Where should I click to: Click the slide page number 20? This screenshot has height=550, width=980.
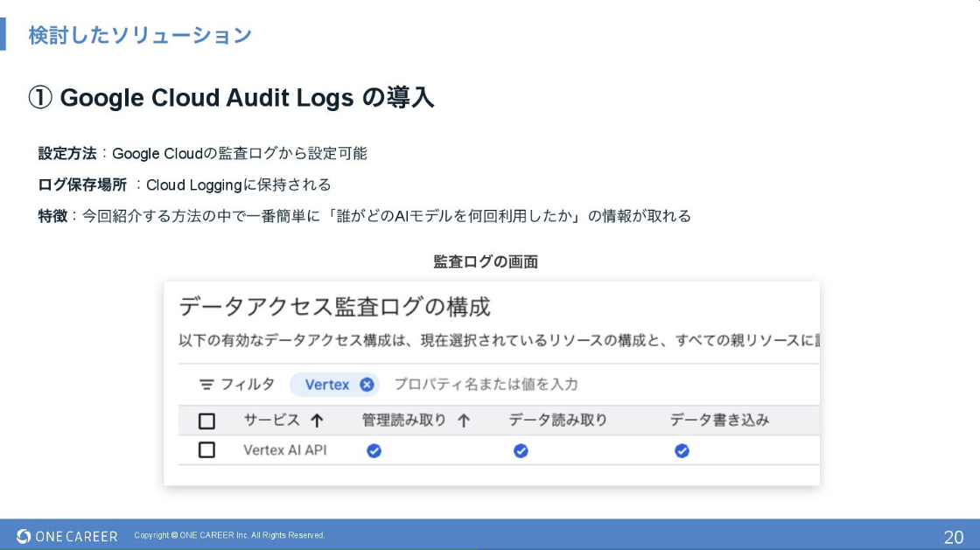(x=953, y=537)
